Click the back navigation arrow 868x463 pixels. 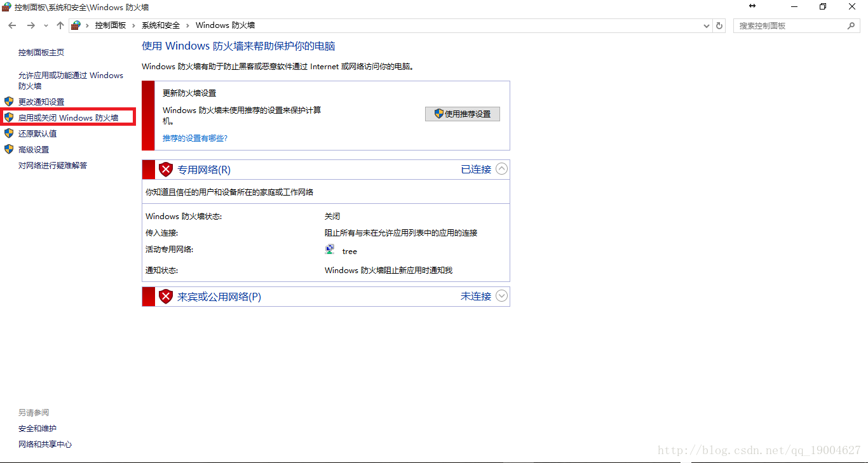(12, 25)
